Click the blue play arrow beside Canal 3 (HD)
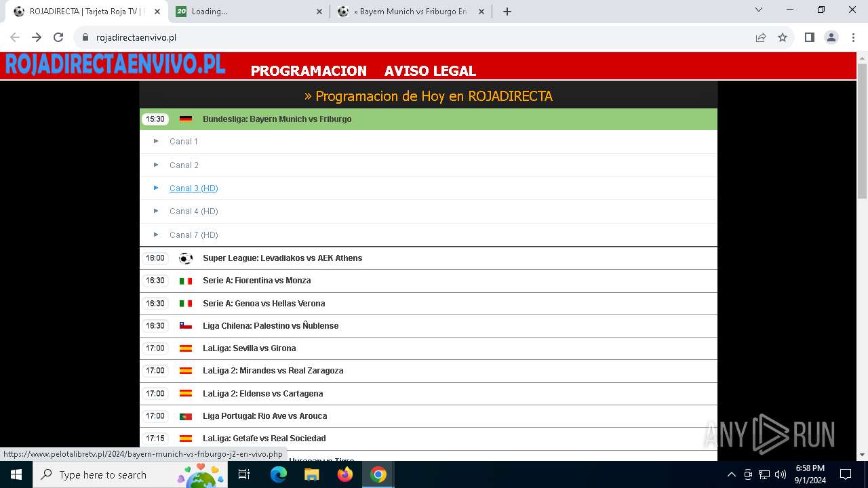The height and width of the screenshot is (488, 868). point(156,188)
